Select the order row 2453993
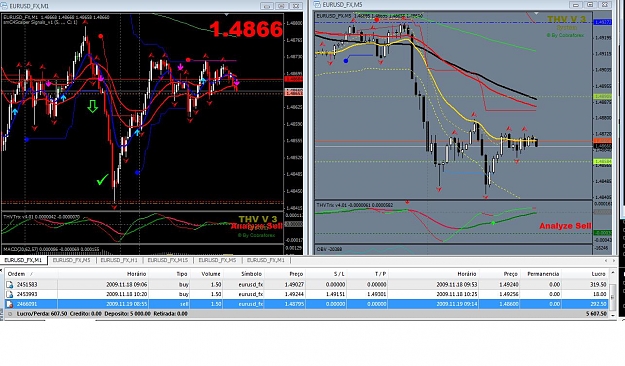Image resolution: width=625 pixels, height=366 pixels. coord(307,294)
